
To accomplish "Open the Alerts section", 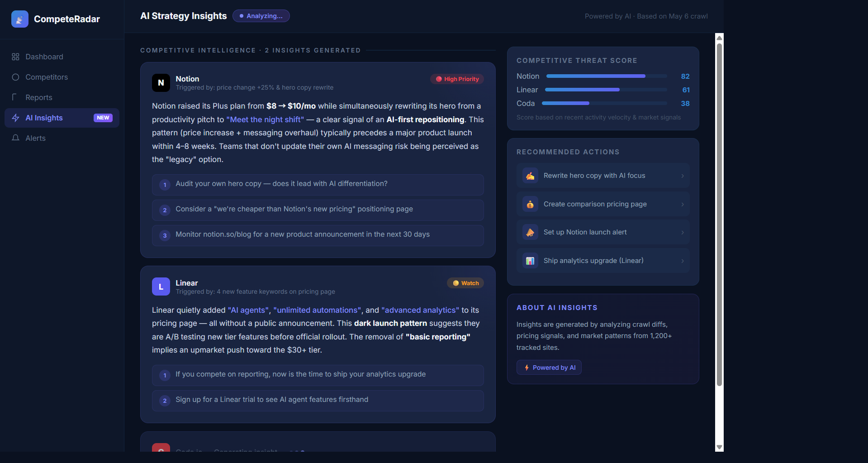I will pyautogui.click(x=62, y=138).
